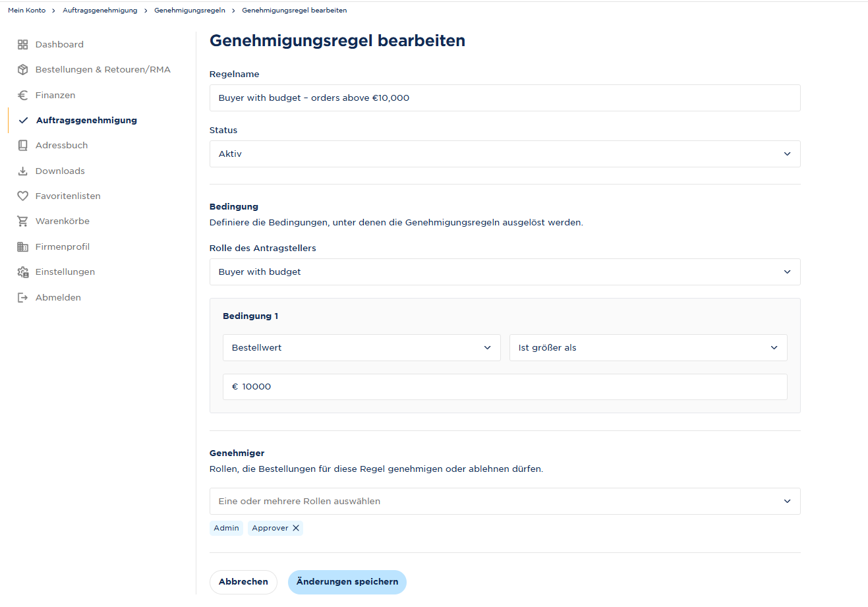
Task: Open the Status dropdown showing Aktiv
Action: pos(505,154)
